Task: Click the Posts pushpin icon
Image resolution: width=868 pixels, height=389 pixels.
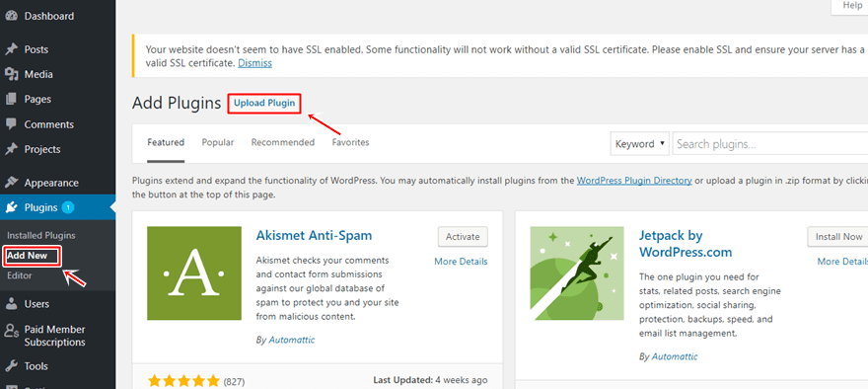Action: (11, 49)
